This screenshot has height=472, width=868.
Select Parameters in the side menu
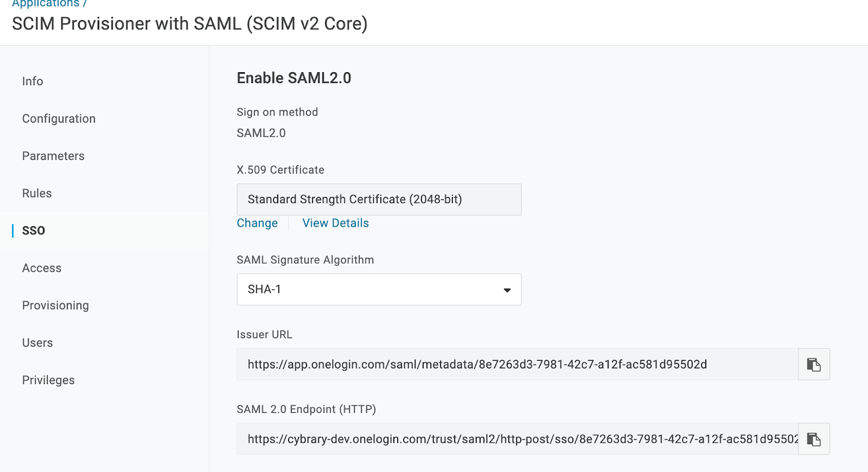[x=53, y=156]
